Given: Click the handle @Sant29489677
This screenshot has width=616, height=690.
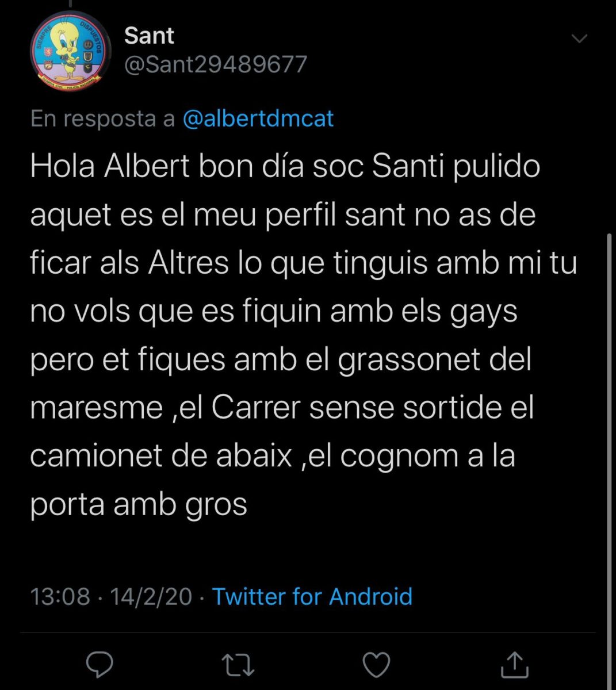Looking at the screenshot, I should point(216,64).
